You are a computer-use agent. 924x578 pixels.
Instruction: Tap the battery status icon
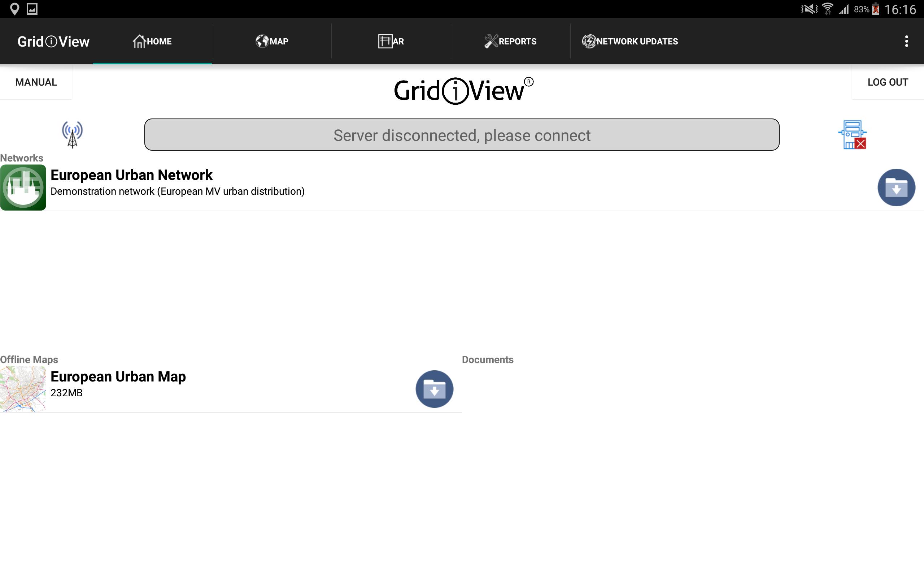[x=876, y=9]
